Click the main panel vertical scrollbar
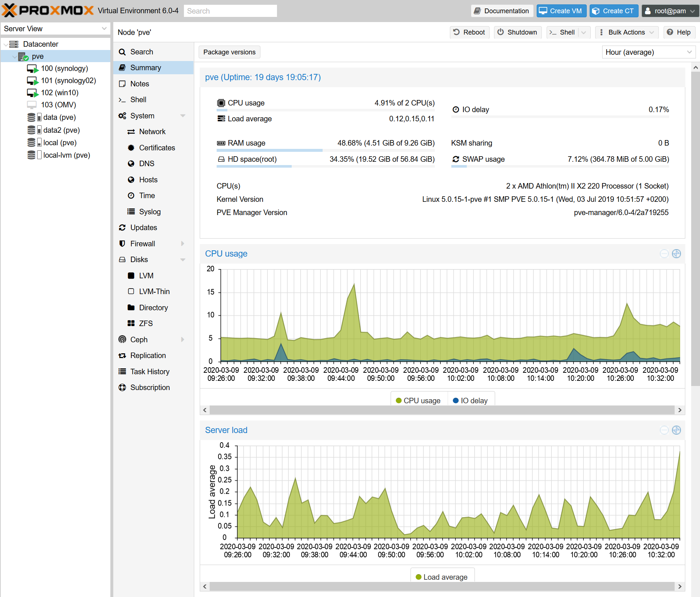This screenshot has width=700, height=597. (x=695, y=228)
